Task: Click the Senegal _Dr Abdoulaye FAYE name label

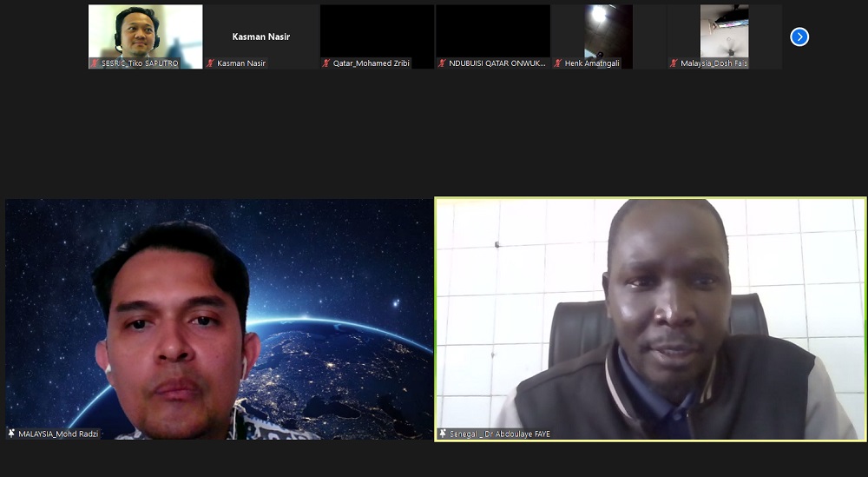Action: (500, 434)
